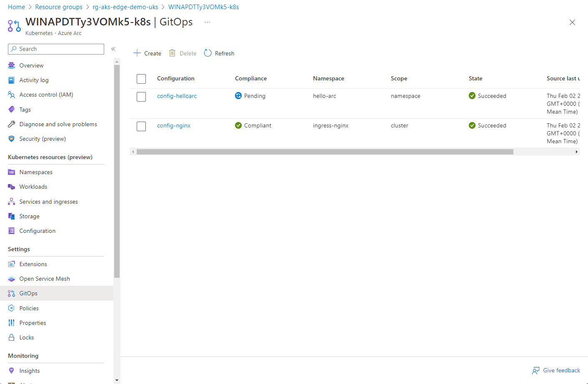
Task: Click the Pending status icon for config-helloarc
Action: [x=238, y=96]
